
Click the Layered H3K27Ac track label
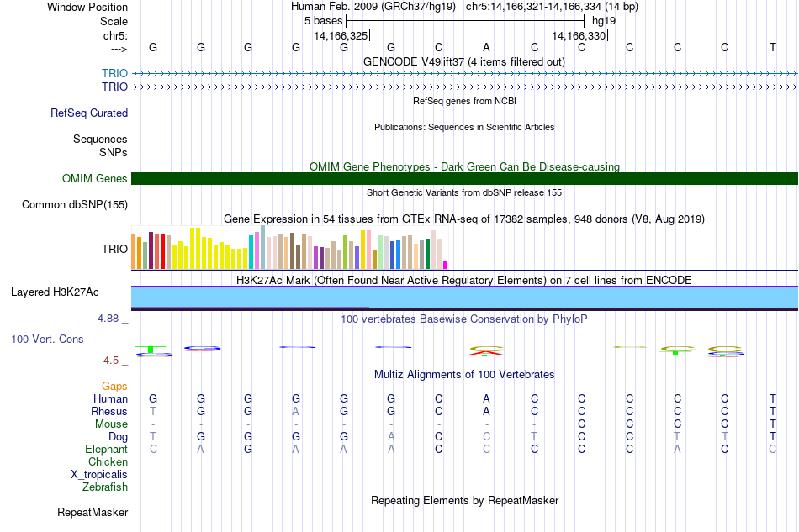click(x=55, y=292)
